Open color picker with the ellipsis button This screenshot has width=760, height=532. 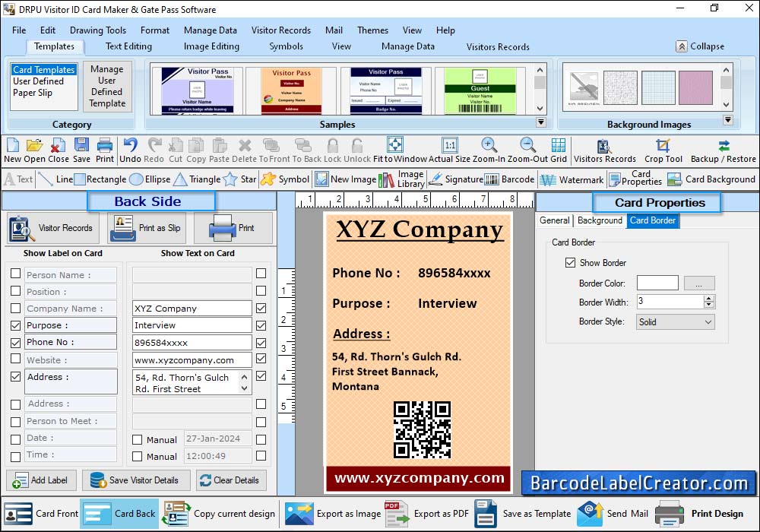point(699,283)
